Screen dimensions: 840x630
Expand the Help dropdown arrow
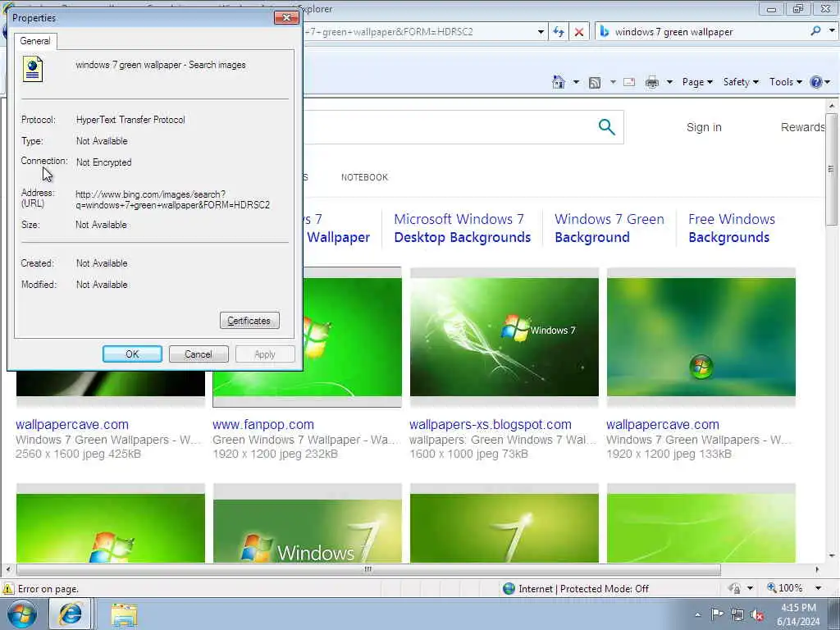pyautogui.click(x=828, y=82)
